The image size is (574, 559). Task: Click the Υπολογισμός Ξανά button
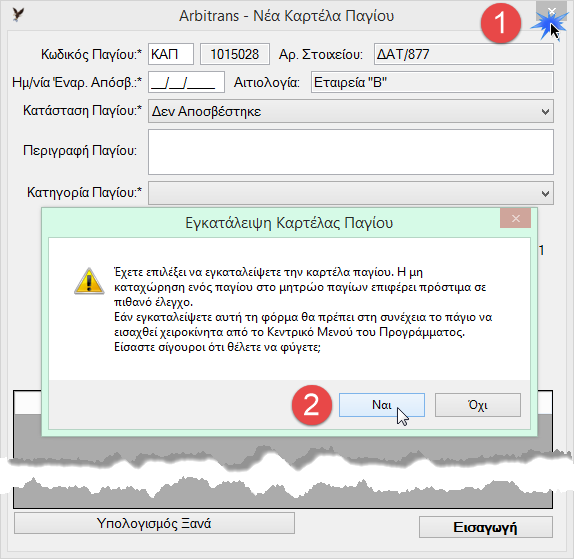(154, 523)
